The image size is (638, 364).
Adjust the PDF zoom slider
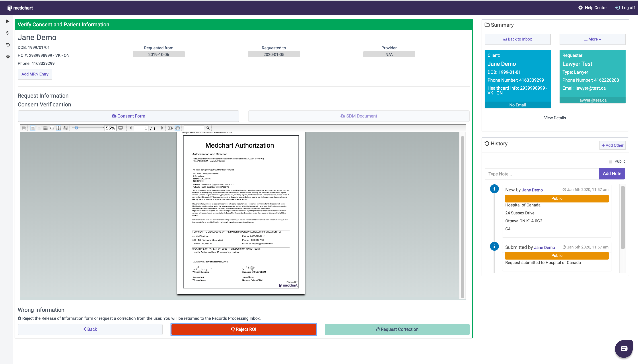pyautogui.click(x=77, y=128)
